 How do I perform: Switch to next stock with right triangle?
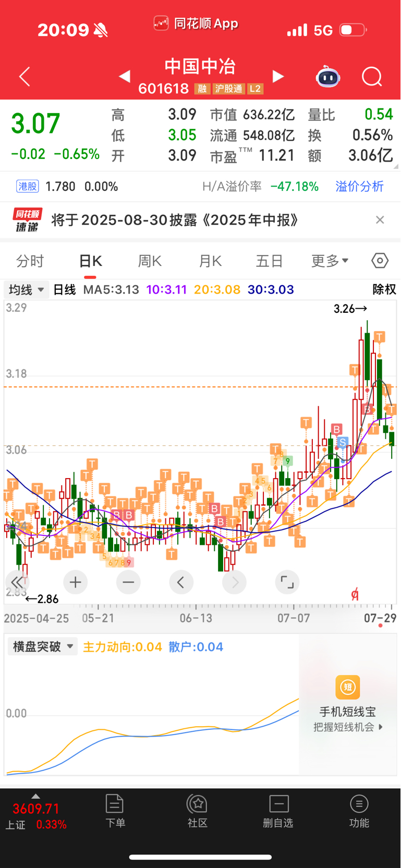278,77
